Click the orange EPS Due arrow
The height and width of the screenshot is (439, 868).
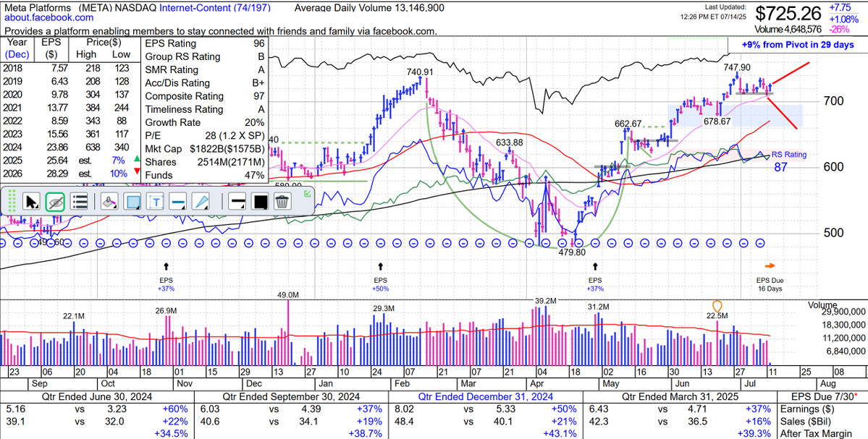(x=770, y=265)
